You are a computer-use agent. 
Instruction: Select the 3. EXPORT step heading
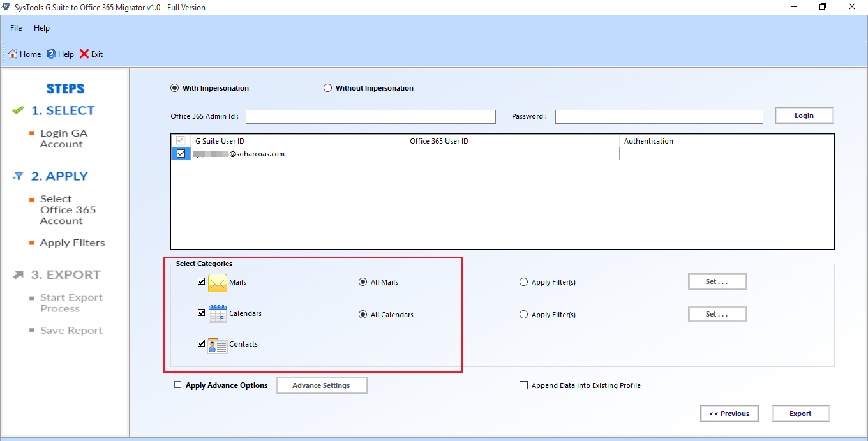coord(66,274)
